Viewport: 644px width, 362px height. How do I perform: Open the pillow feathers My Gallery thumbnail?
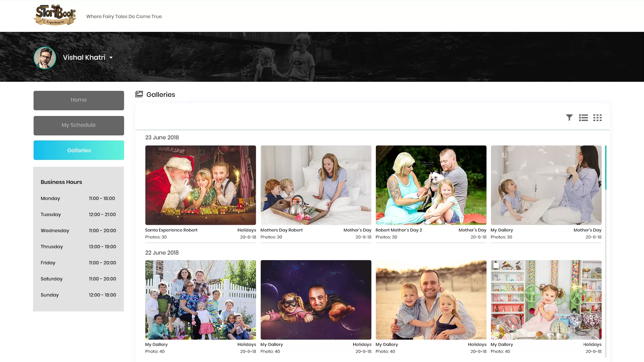(546, 185)
